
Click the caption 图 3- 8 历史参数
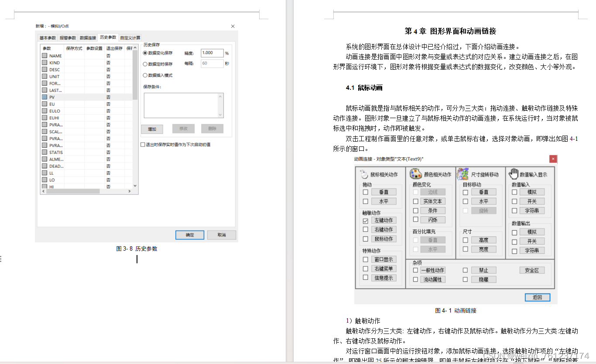[137, 248]
